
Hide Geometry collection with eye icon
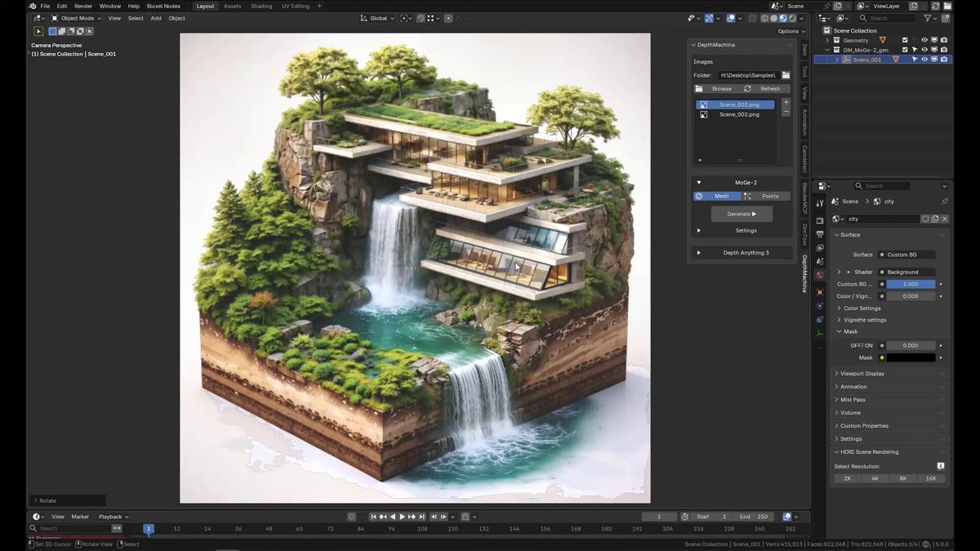pos(924,40)
